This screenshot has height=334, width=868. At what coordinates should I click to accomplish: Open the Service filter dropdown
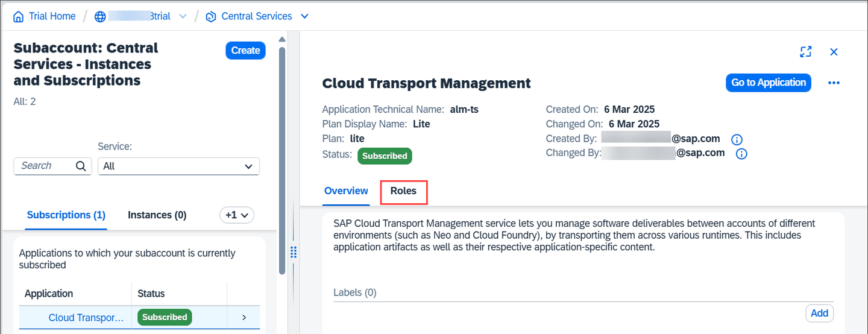tap(178, 166)
